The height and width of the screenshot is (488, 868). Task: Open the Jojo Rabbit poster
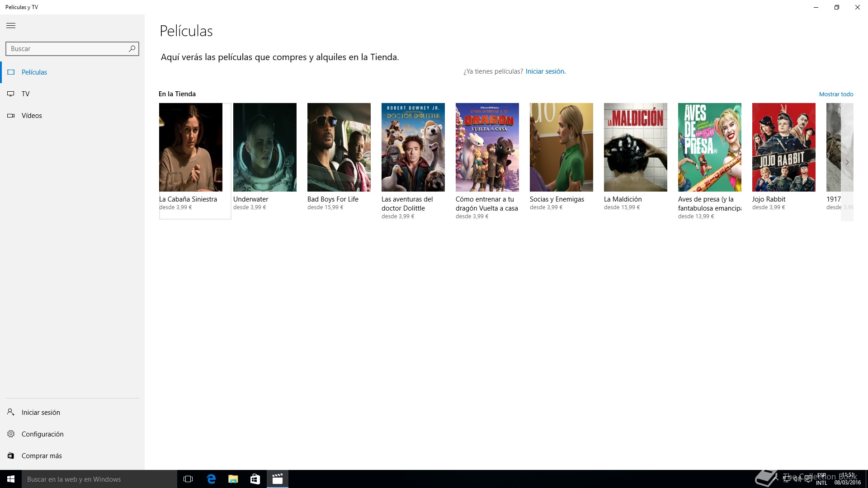pyautogui.click(x=784, y=147)
